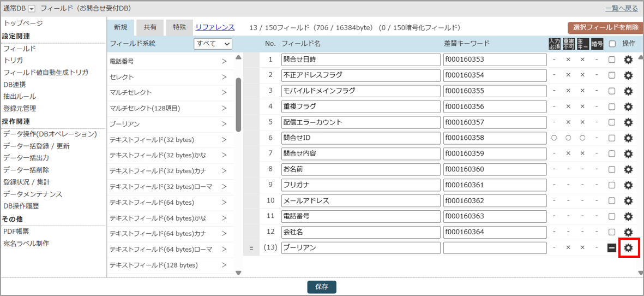
Task: Open gear settings for ブーリアン field row
Action: click(x=628, y=248)
